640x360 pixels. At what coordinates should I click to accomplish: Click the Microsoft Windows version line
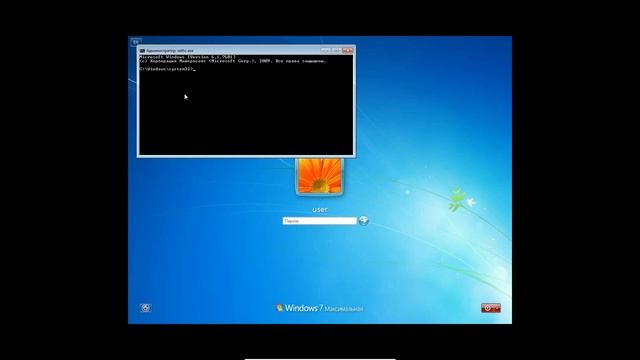187,57
